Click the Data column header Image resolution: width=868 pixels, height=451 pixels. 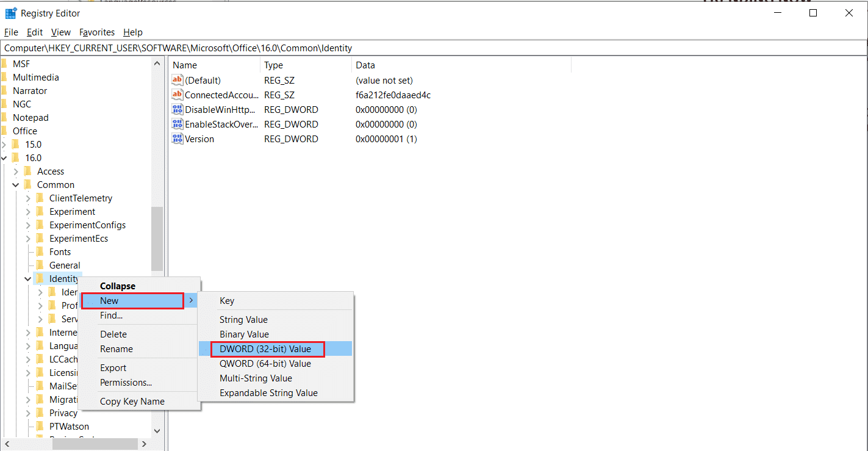(365, 65)
